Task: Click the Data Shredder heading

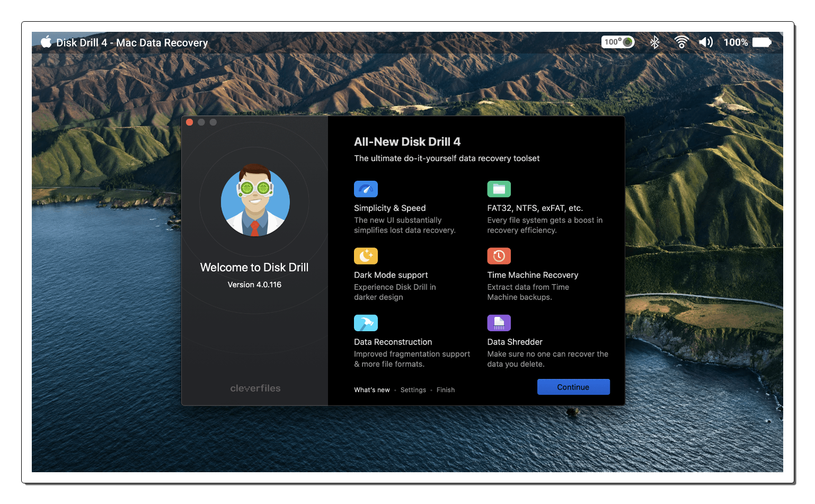Action: [515, 342]
